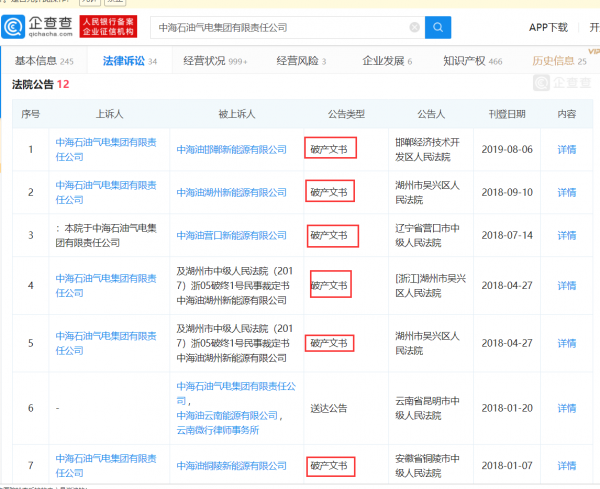Viewport: 600px width, 489px height.
Task: Click the date 2018-04-27 in row 4
Action: pos(507,286)
